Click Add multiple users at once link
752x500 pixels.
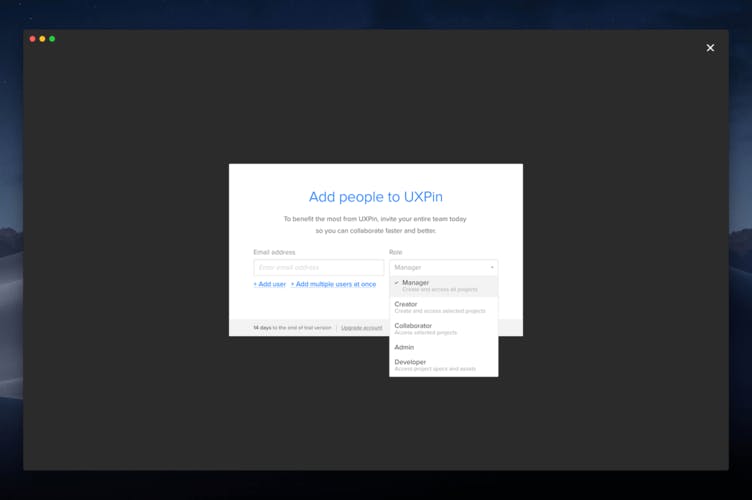click(x=334, y=284)
